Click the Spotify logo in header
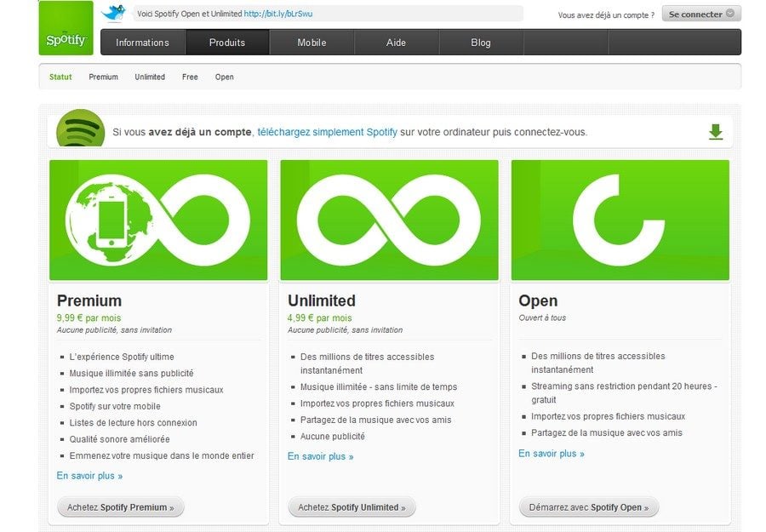766x532 pixels. (x=66, y=29)
